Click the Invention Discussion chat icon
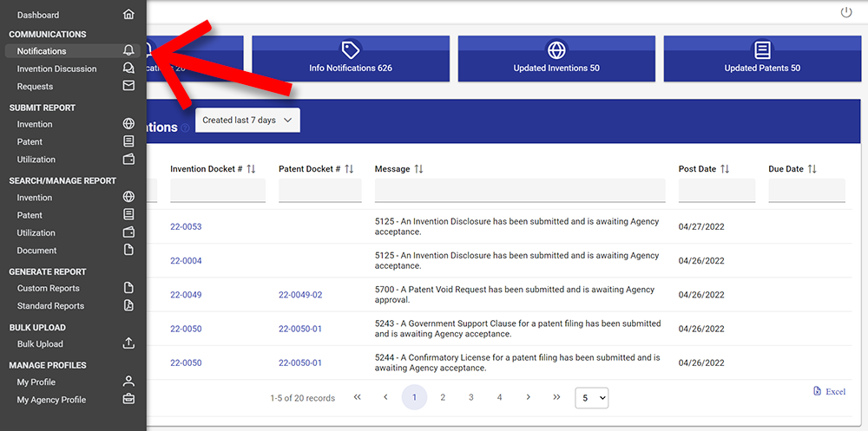The image size is (868, 431). (x=128, y=69)
